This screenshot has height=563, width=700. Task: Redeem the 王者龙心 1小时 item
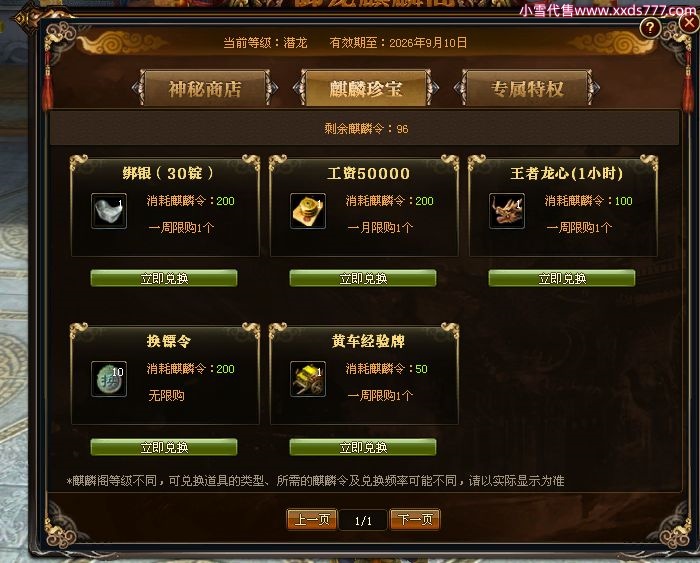(562, 278)
